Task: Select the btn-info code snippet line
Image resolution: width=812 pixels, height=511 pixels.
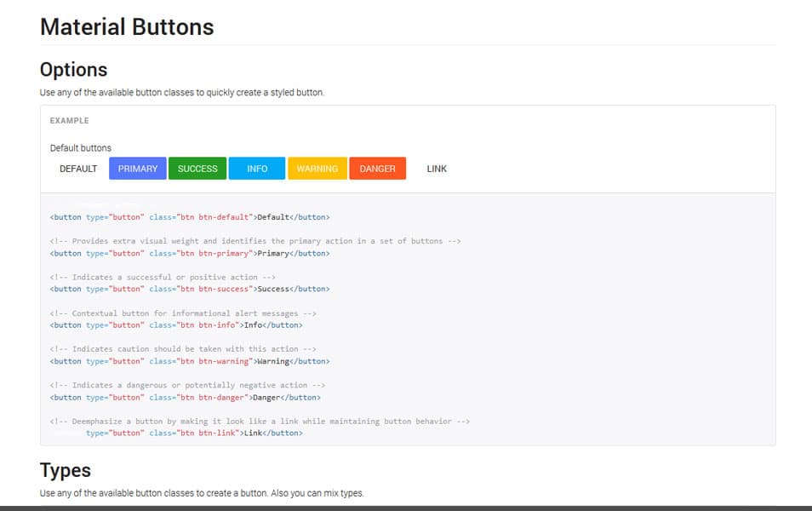Action: tap(180, 324)
